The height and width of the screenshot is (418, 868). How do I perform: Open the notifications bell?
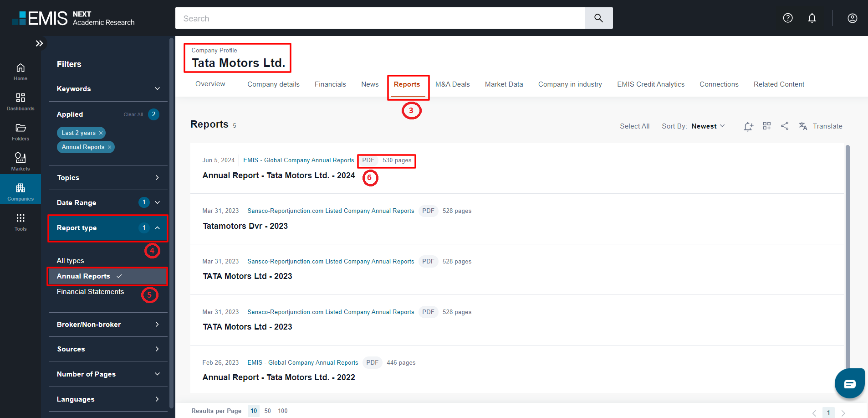pos(812,18)
